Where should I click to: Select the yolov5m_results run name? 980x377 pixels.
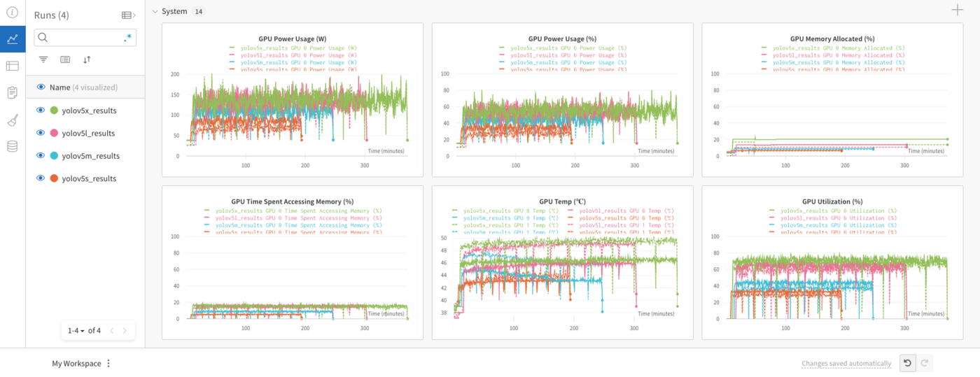[90, 156]
